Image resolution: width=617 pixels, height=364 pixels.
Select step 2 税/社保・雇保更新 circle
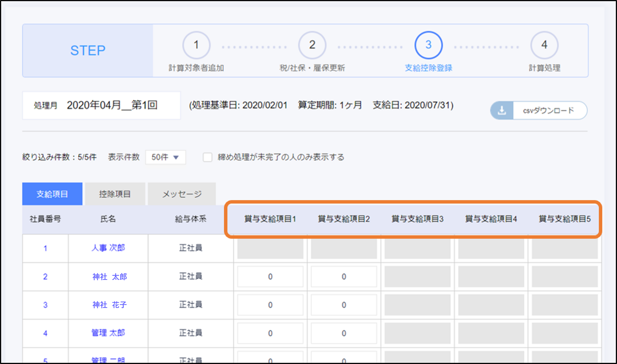pyautogui.click(x=312, y=45)
